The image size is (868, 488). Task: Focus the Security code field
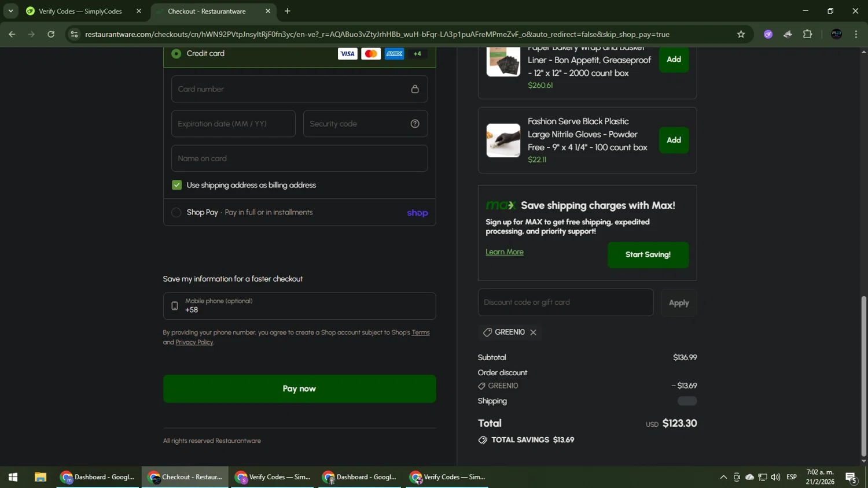coord(365,124)
